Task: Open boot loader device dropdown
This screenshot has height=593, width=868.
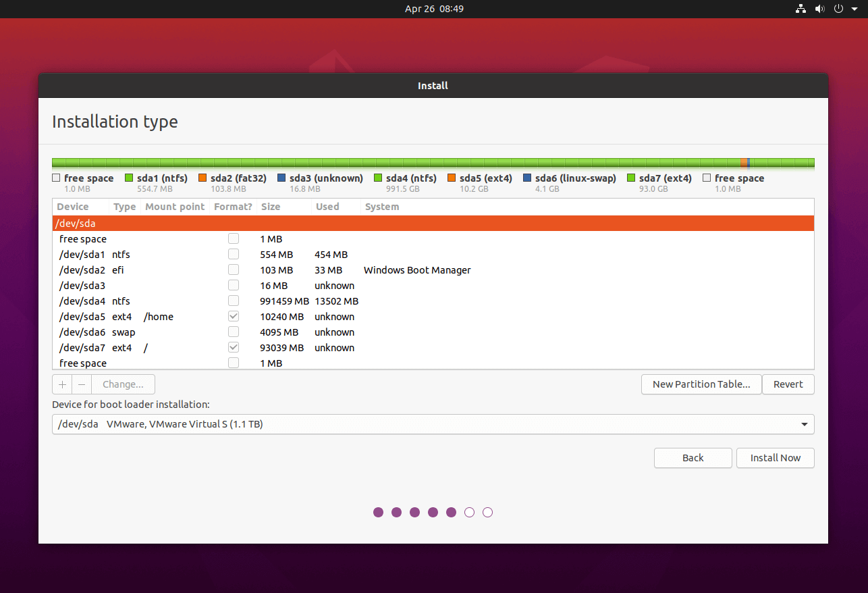Action: [x=433, y=424]
